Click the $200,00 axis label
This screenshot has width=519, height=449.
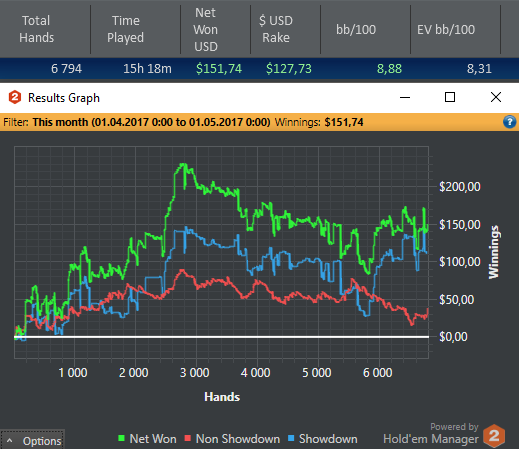coord(460,187)
